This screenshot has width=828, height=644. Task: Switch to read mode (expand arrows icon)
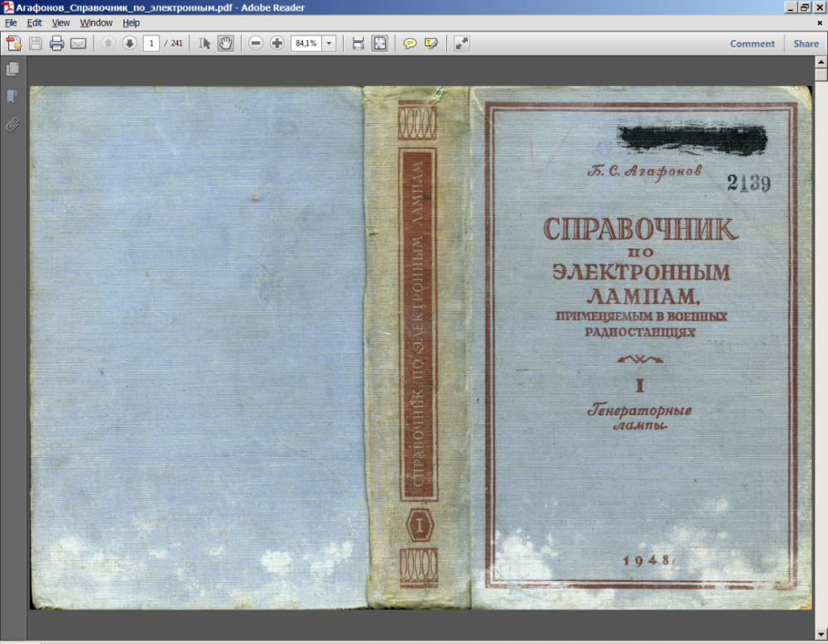tap(461, 44)
